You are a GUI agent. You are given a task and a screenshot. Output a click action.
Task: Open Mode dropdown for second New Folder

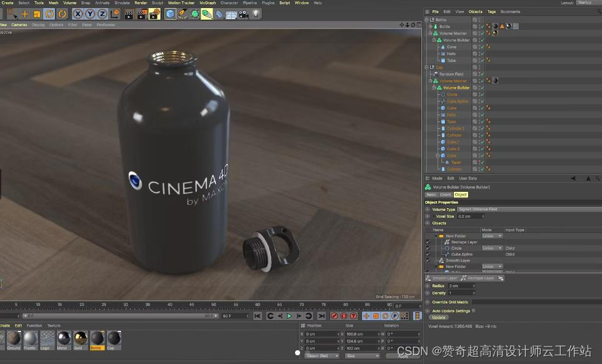pyautogui.click(x=492, y=266)
